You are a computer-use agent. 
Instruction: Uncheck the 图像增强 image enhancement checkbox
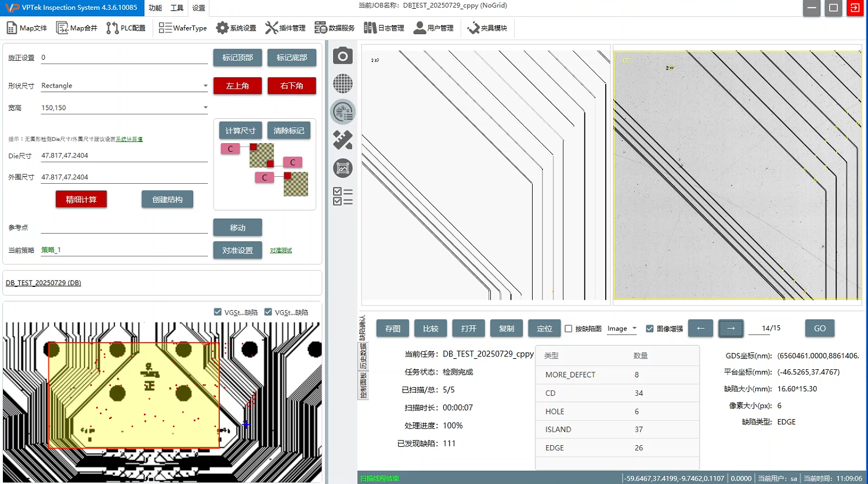pyautogui.click(x=650, y=329)
